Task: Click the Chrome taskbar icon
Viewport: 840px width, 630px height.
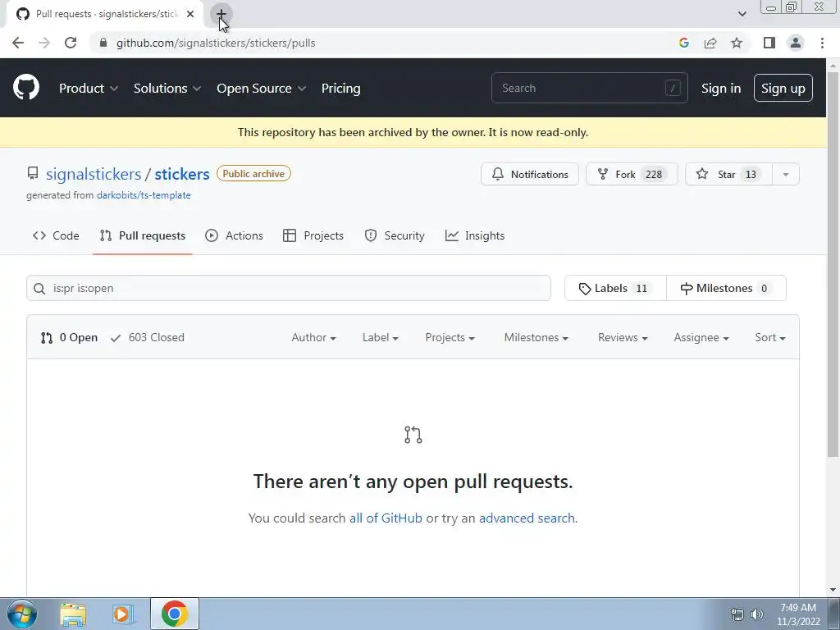Action: pos(175,614)
